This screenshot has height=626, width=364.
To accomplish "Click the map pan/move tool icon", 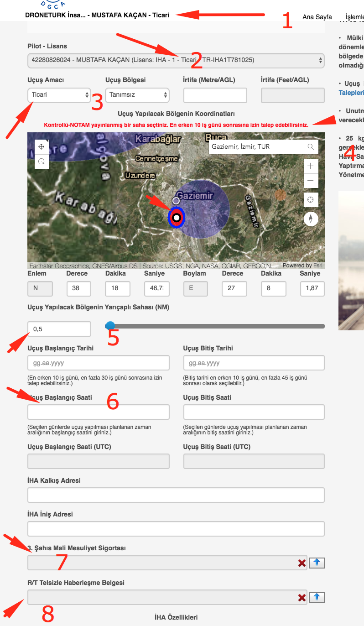I will pos(42,146).
